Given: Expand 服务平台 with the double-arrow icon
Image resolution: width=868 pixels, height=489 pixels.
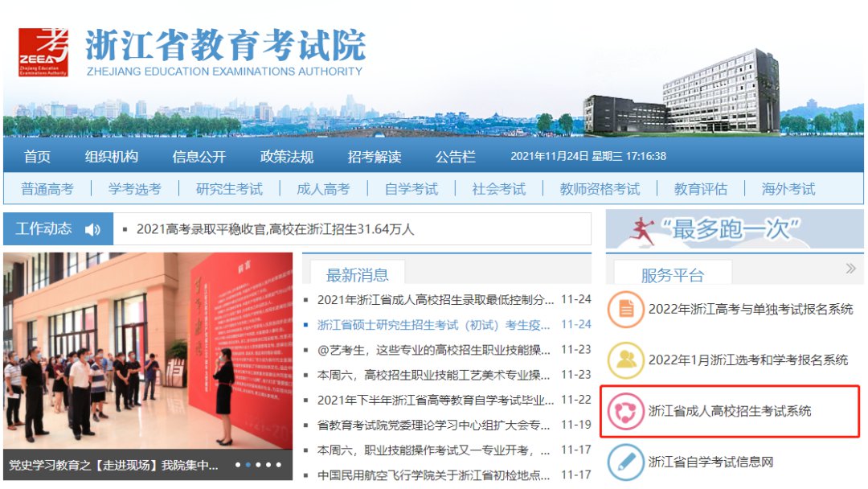Looking at the screenshot, I should tap(850, 269).
